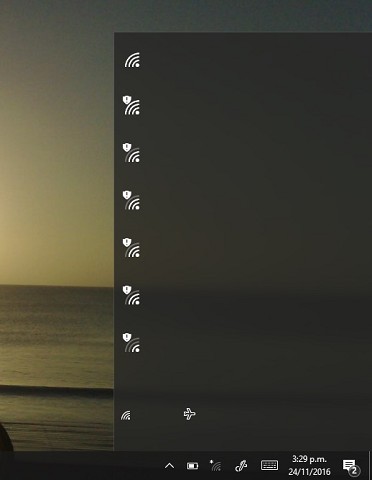372x480 pixels.
Task: Click the sunset desktop wallpaper to dismiss flyout
Action: (x=57, y=200)
